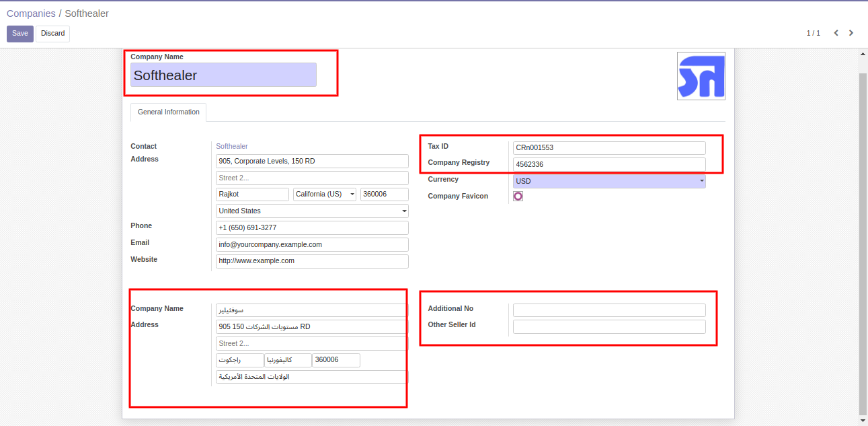
Task: Go to the next record arrow
Action: tap(851, 33)
